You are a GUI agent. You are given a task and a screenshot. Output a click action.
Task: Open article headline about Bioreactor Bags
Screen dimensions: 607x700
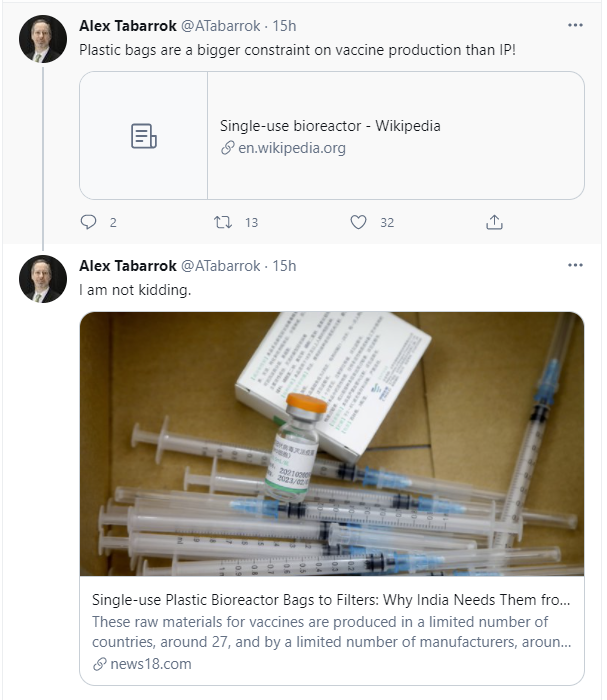331,600
